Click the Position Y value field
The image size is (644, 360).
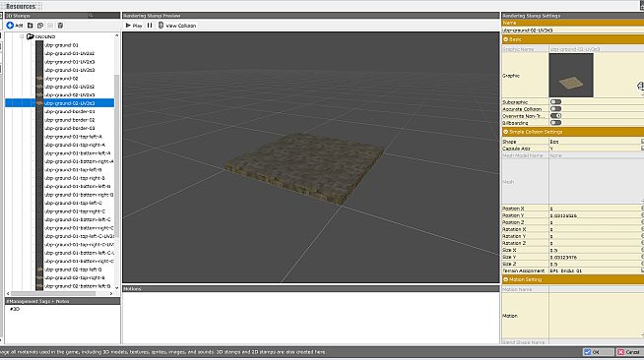(596, 215)
